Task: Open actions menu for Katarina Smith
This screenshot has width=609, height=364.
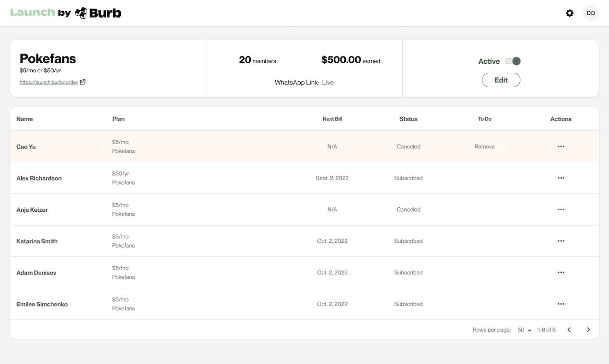Action: pyautogui.click(x=561, y=241)
